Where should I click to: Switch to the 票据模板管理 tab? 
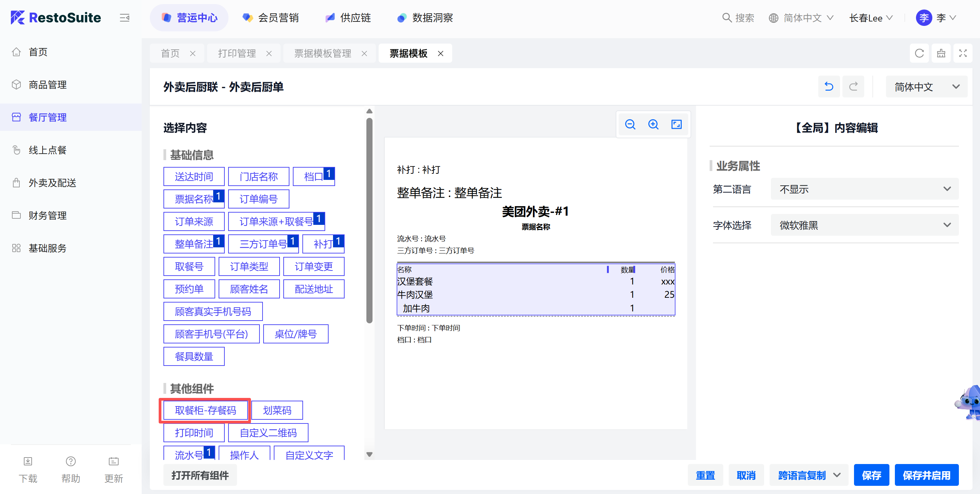pyautogui.click(x=322, y=53)
